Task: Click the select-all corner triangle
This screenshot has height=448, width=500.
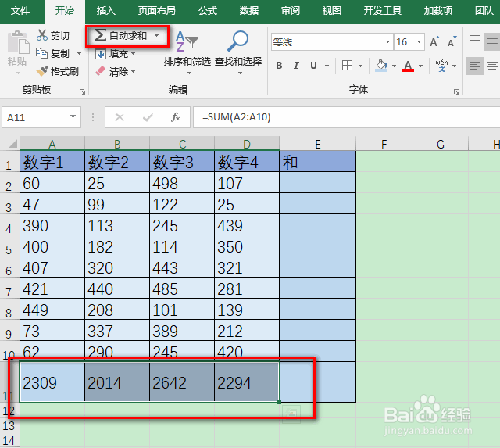Action: click(12, 144)
